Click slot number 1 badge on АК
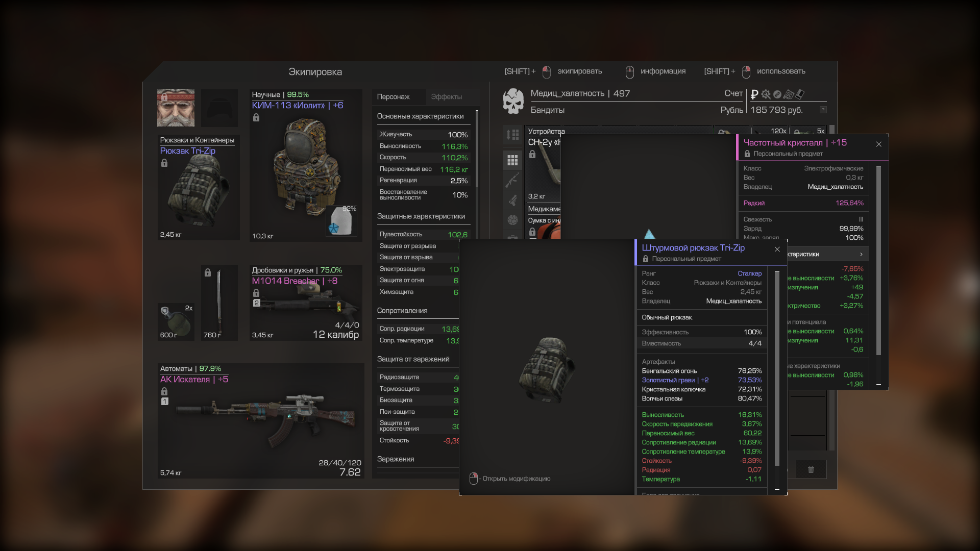 point(165,402)
